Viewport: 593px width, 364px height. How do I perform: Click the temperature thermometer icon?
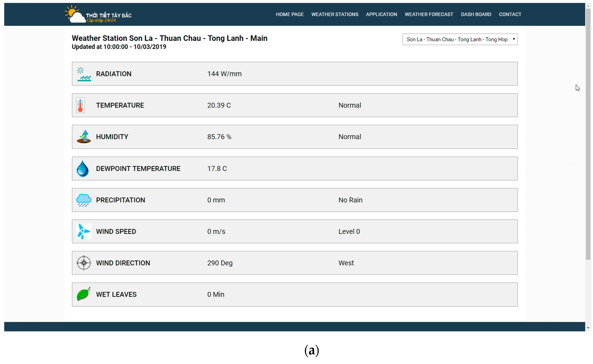click(80, 105)
